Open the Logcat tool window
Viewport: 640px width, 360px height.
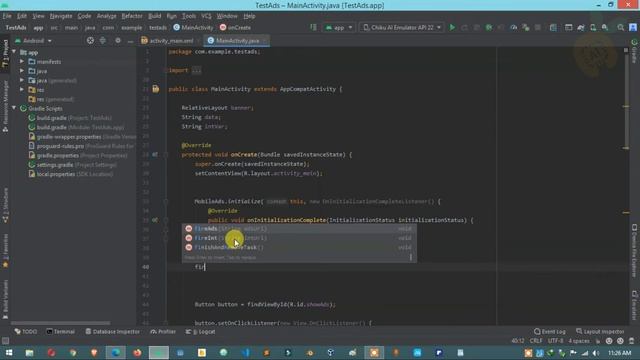pos(200,331)
